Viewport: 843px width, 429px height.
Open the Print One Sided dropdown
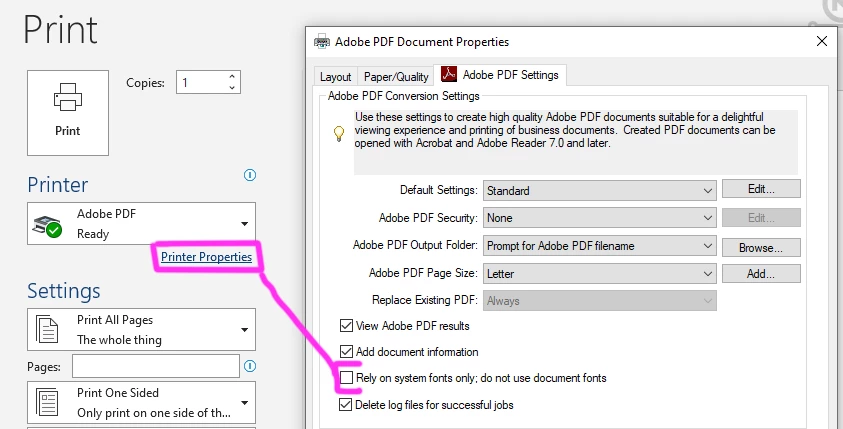pyautogui.click(x=141, y=403)
